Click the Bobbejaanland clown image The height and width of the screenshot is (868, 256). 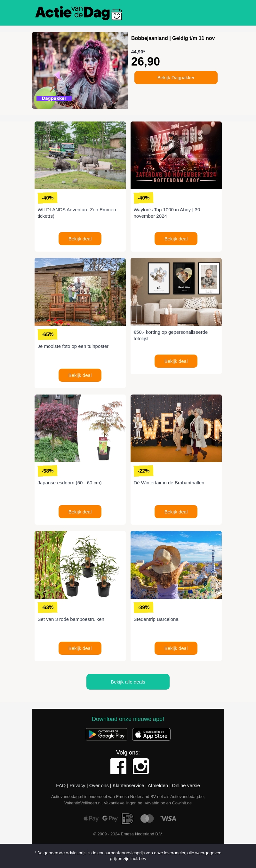pyautogui.click(x=80, y=70)
